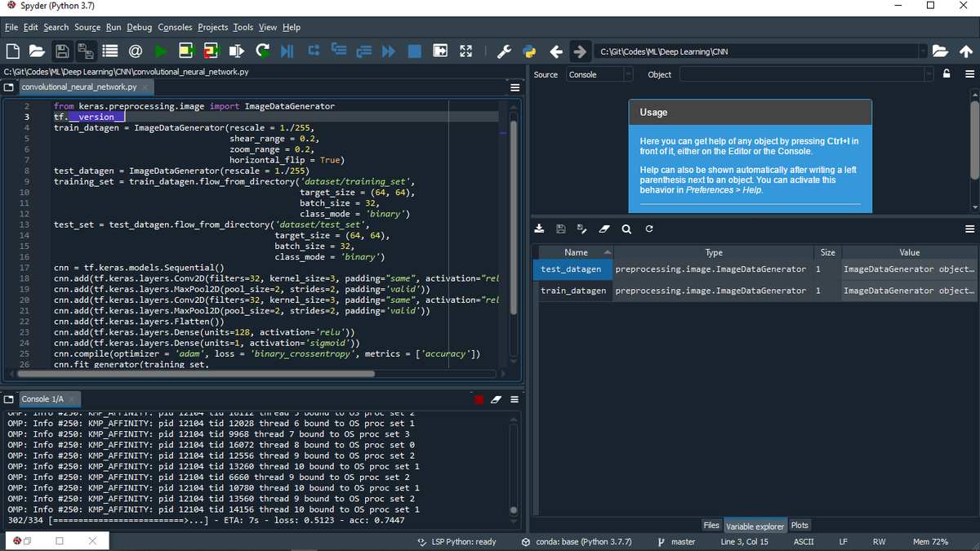Step return until function exits

point(363,51)
